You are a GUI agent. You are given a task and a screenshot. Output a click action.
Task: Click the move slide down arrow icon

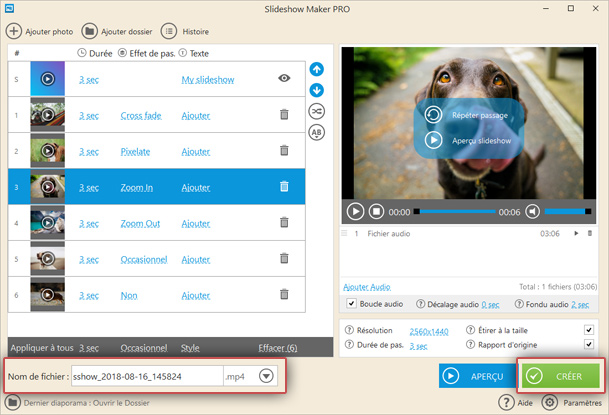(317, 90)
